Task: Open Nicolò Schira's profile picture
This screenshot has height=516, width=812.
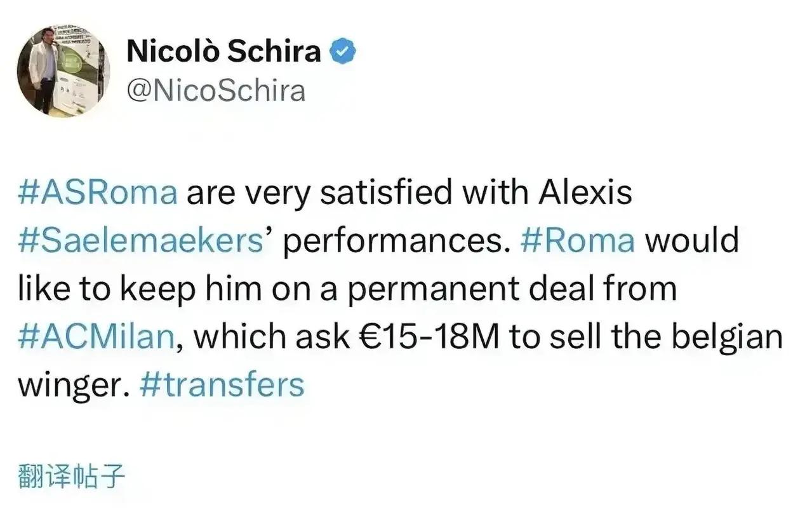Action: 63,71
